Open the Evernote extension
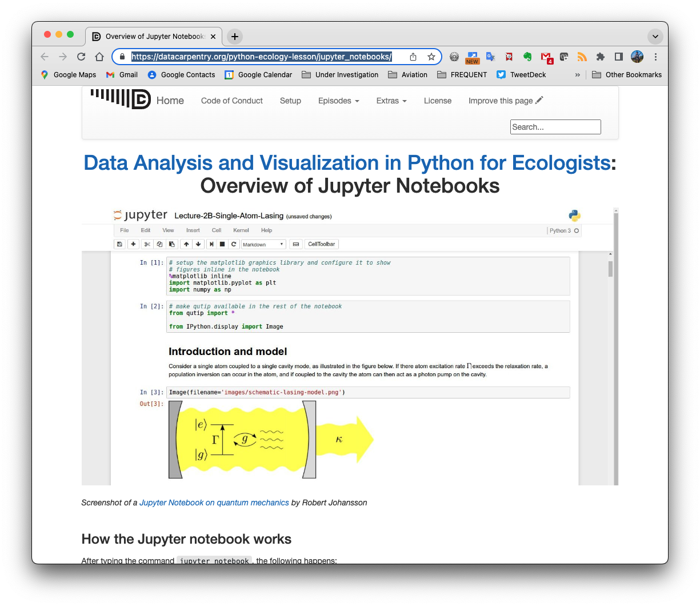The image size is (700, 606). [527, 57]
